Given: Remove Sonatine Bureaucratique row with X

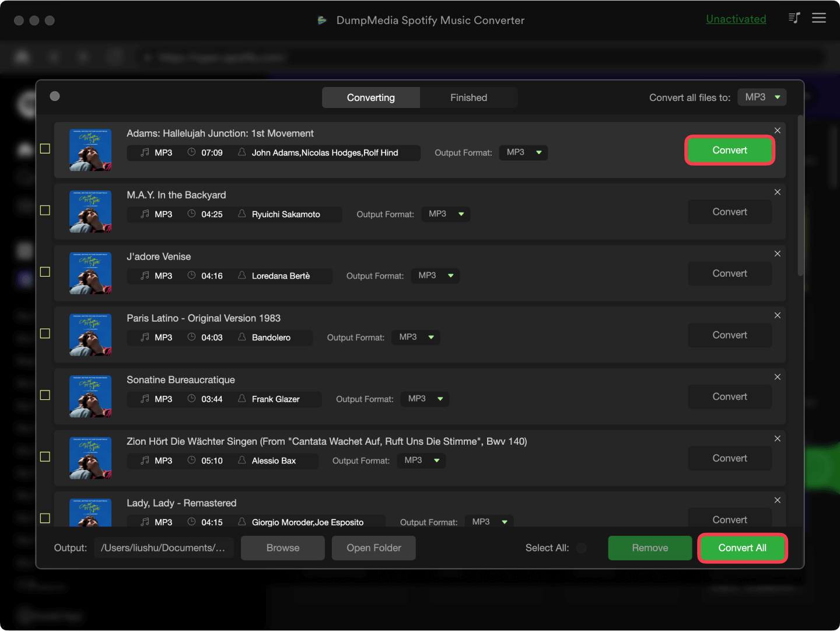Looking at the screenshot, I should [x=778, y=376].
